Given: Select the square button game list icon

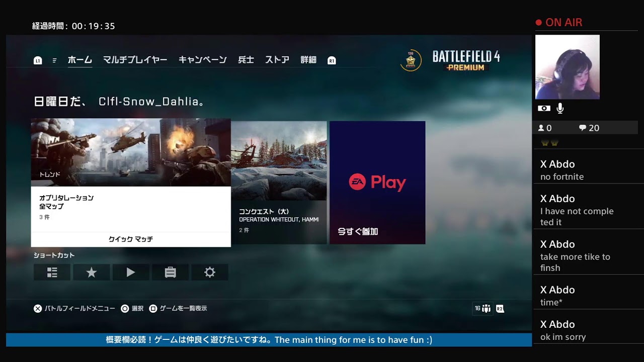Looking at the screenshot, I should [153, 308].
